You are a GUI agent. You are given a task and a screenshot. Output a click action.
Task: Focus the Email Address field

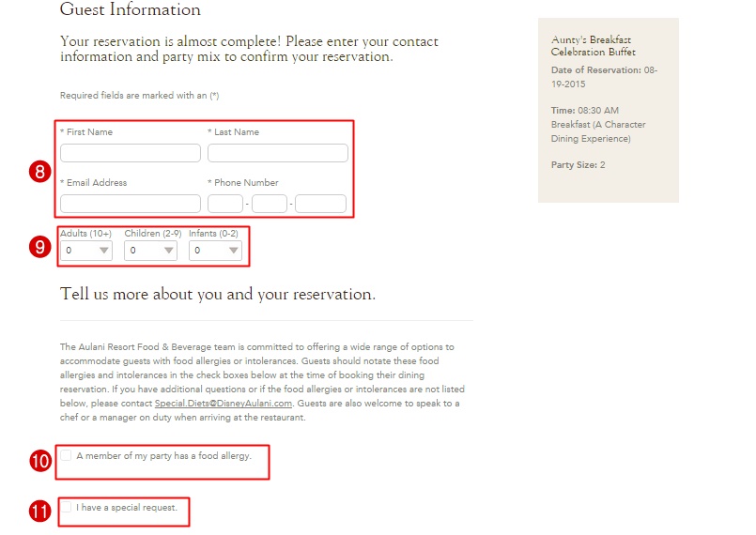point(131,204)
